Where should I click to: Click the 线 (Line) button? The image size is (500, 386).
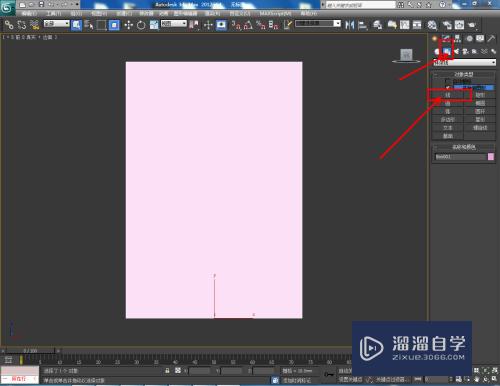tap(448, 95)
